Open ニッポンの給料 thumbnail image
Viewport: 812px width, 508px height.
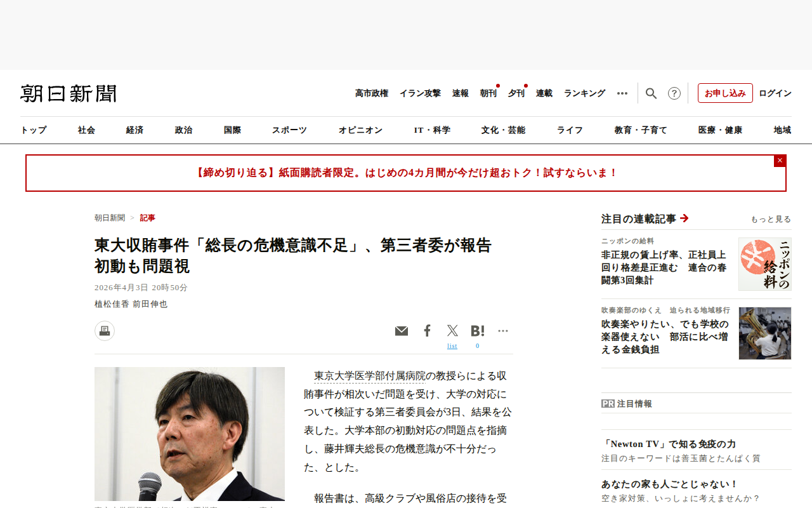click(765, 264)
